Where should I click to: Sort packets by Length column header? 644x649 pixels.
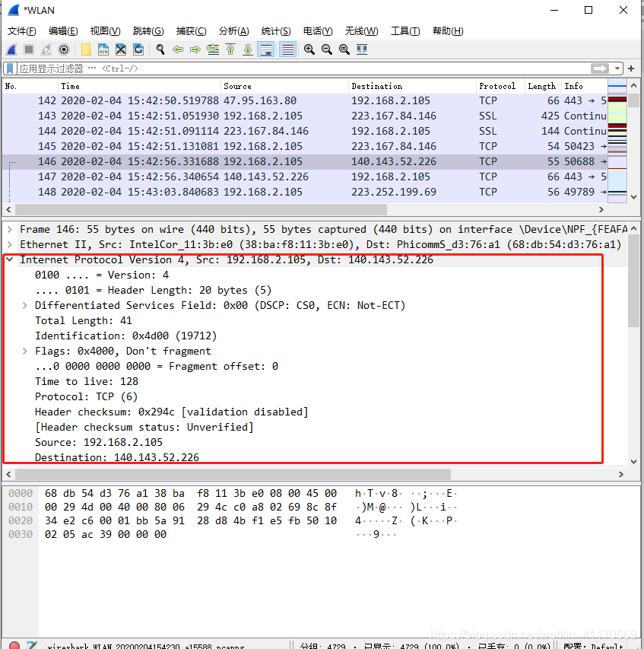tap(543, 86)
